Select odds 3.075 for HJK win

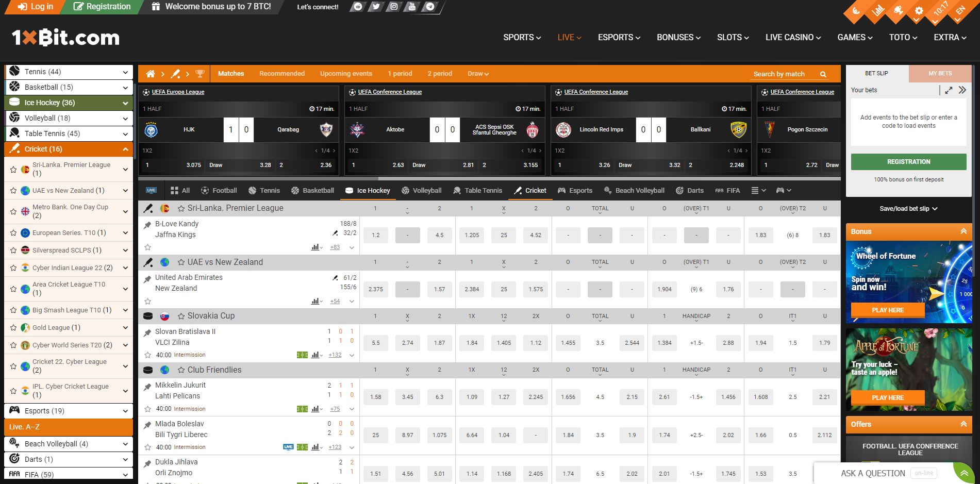pyautogui.click(x=173, y=165)
